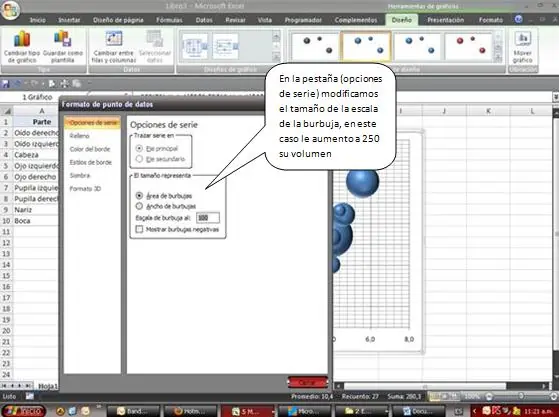Click the Cambiar tipo de gráfico icon
The width and height of the screenshot is (559, 417).
(x=22, y=47)
